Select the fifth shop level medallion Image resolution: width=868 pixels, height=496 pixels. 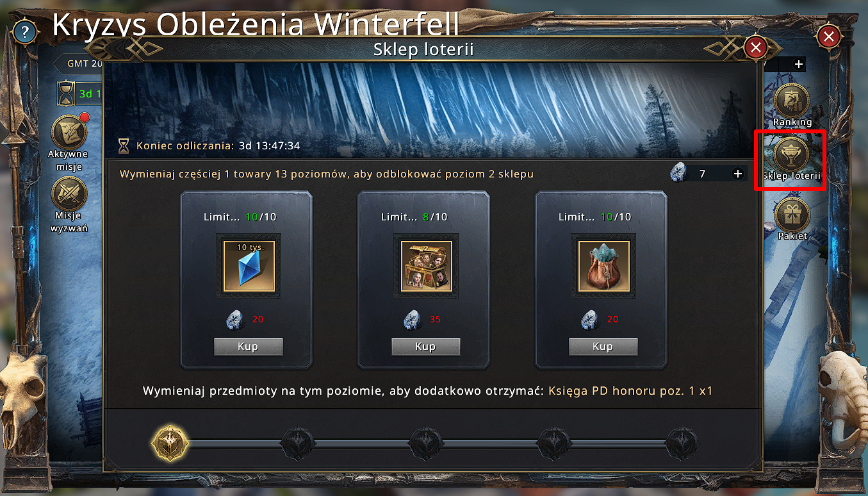point(682,443)
